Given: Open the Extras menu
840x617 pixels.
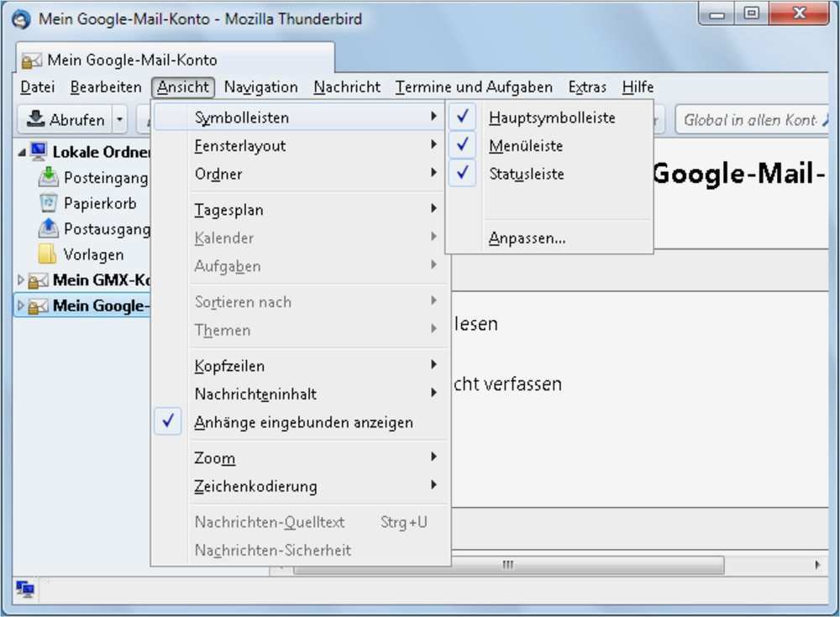Looking at the screenshot, I should pyautogui.click(x=587, y=86).
